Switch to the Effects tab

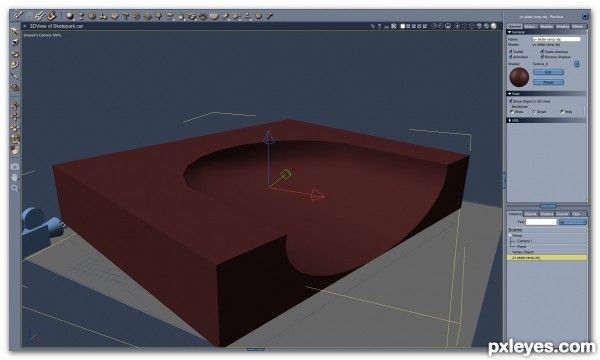point(578,26)
